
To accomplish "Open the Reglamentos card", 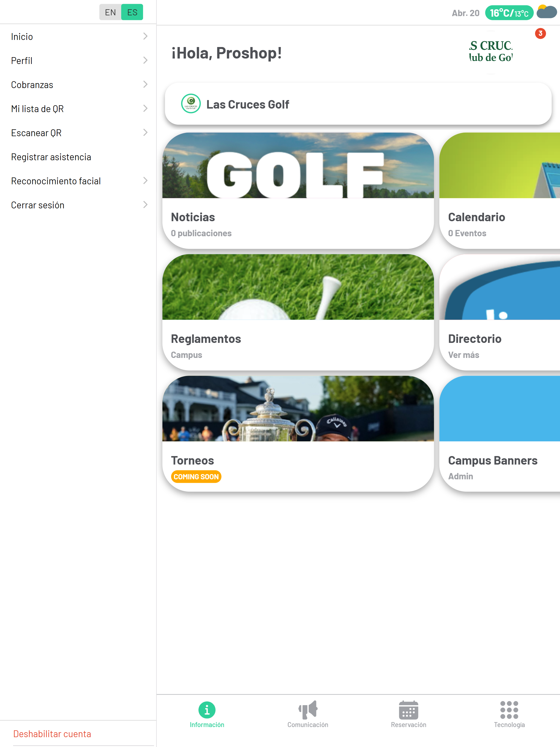I will coord(298,312).
